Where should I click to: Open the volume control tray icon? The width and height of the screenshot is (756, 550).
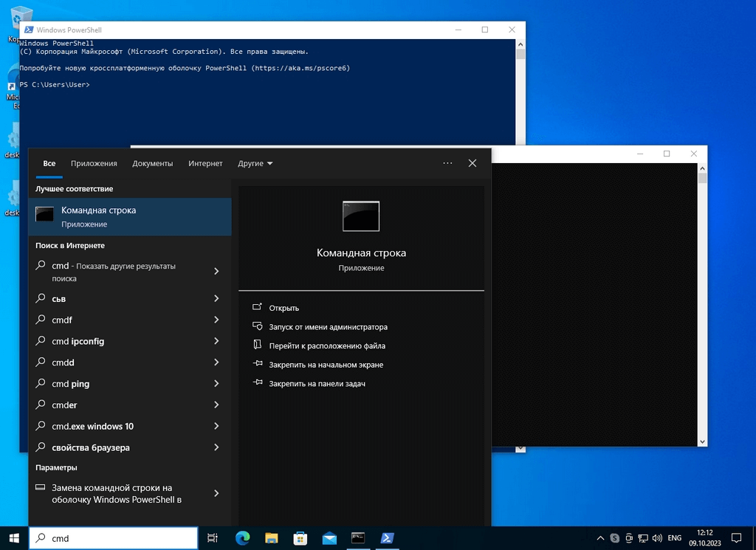657,538
